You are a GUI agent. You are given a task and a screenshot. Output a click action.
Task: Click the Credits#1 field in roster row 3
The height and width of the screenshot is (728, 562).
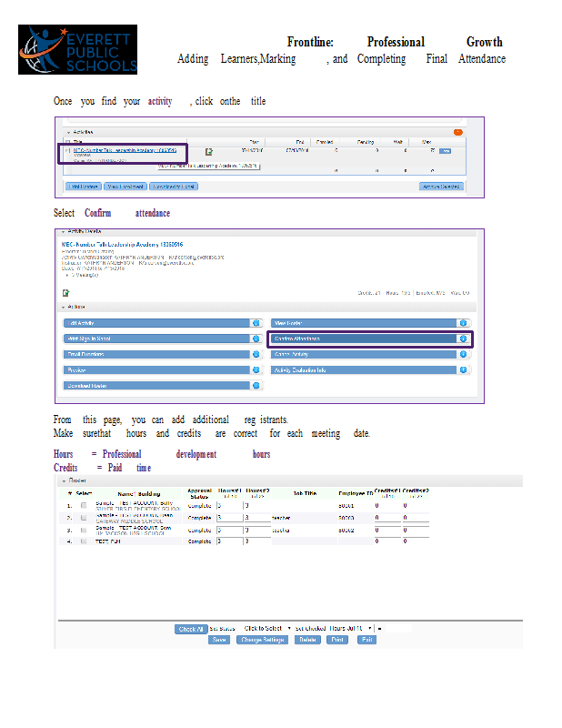387,531
